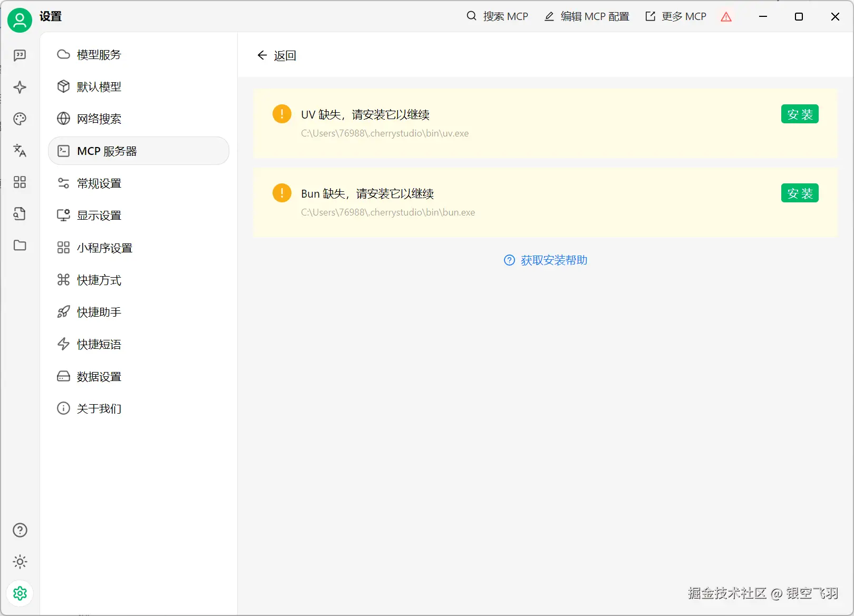The height and width of the screenshot is (616, 854).
Task: Open the chat assistant sidebar icon
Action: 20,55
